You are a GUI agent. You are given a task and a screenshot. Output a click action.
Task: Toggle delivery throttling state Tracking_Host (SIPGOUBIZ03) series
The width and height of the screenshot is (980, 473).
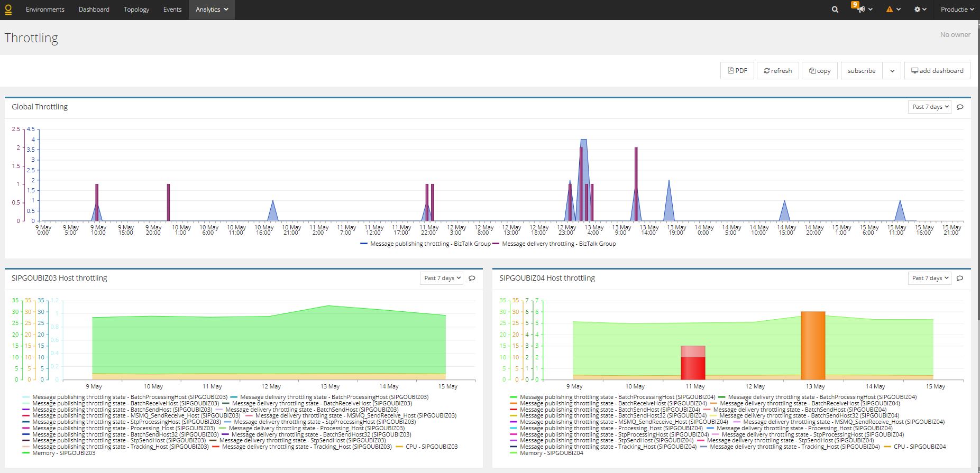pos(301,447)
